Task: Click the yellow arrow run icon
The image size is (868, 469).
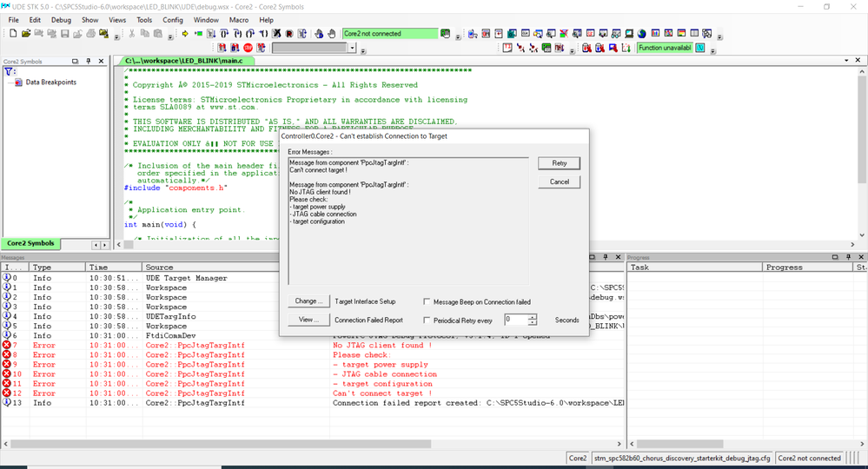Action: [x=185, y=34]
